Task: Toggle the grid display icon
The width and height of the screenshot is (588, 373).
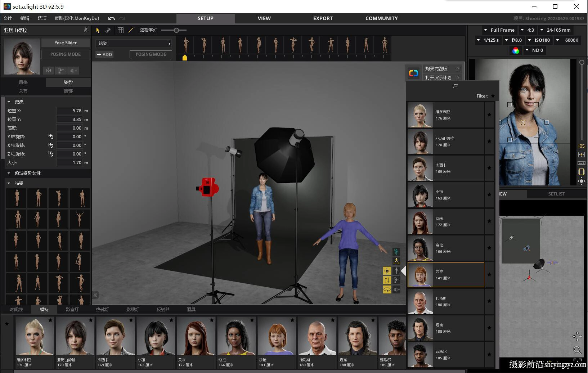Action: (x=121, y=30)
